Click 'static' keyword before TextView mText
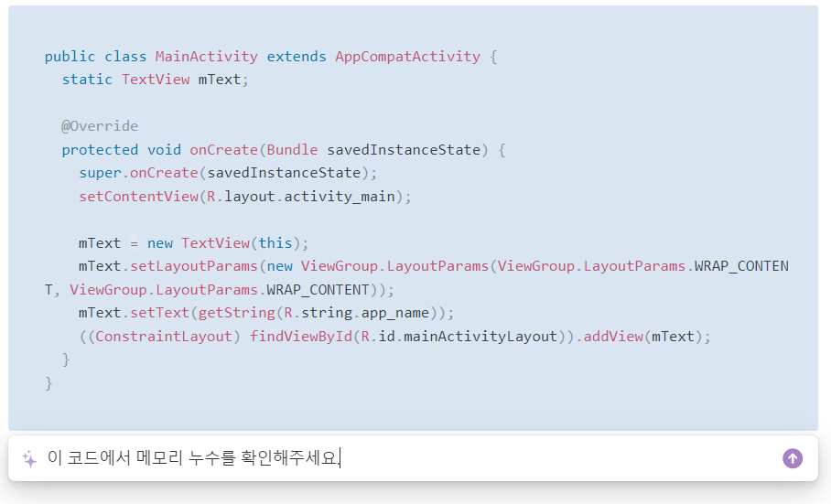The image size is (831, 504). (87, 80)
